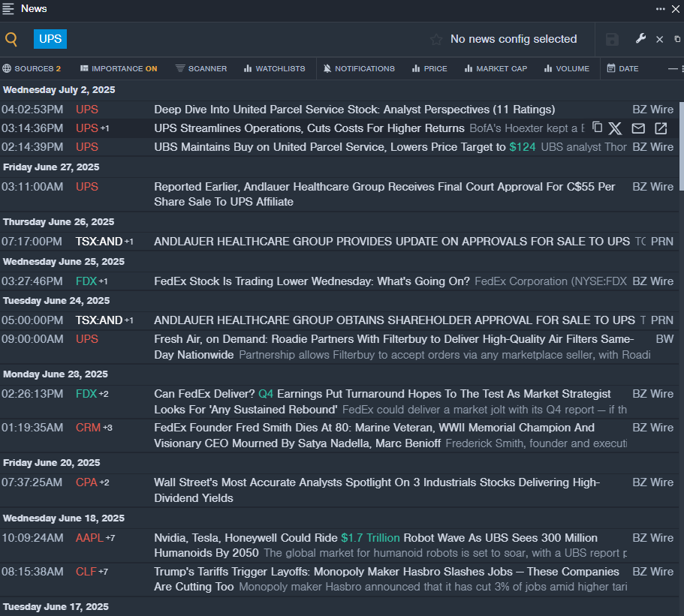The image size is (684, 616).
Task: Open 'FedEx Stock Is Trading Lower Wednesday' article
Action: [312, 281]
